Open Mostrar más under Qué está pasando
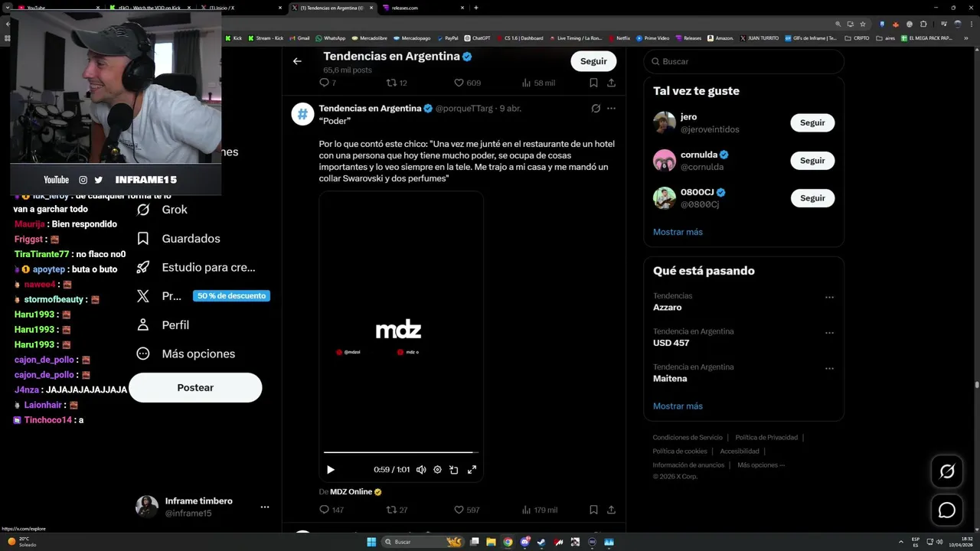 pos(678,406)
